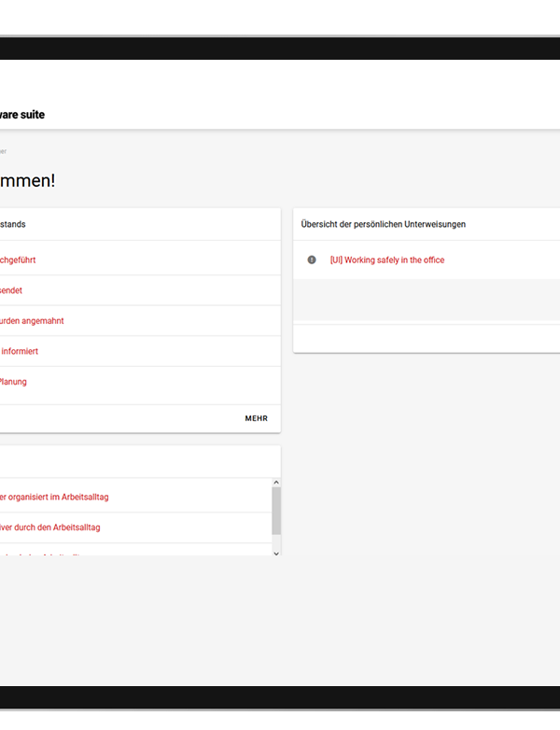The height and width of the screenshot is (730, 560).
Task: Open the entry ending in 'informiert'
Action: 19,351
